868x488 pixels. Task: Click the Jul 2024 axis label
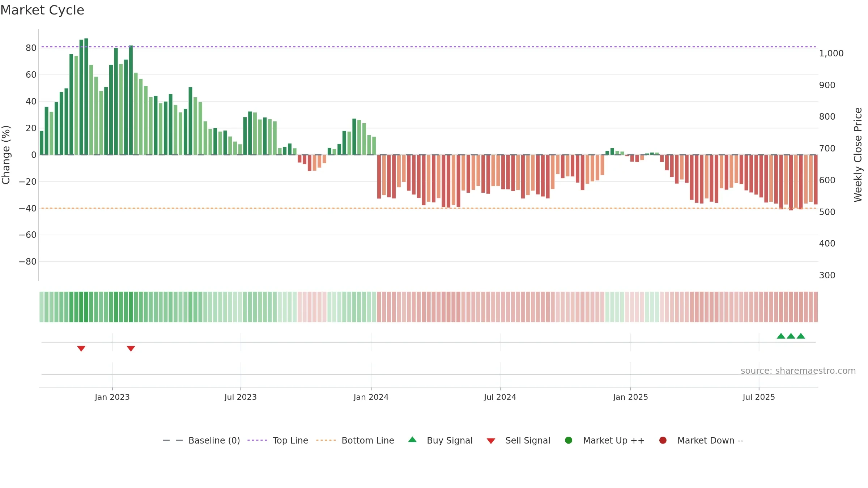pyautogui.click(x=500, y=397)
